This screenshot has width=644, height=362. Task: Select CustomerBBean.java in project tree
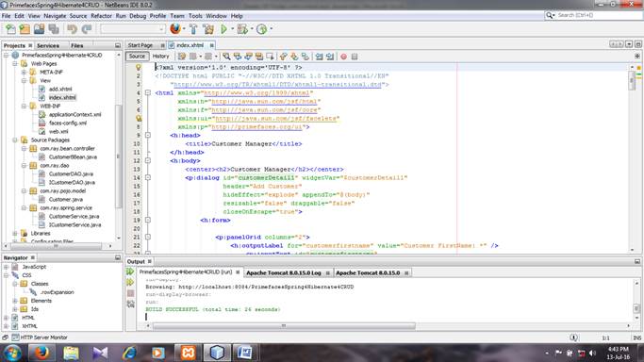coord(73,156)
